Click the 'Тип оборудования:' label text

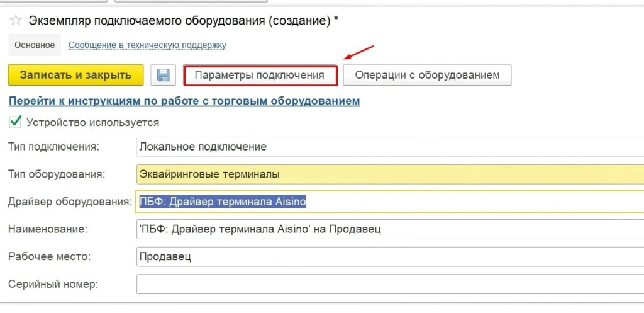57,174
